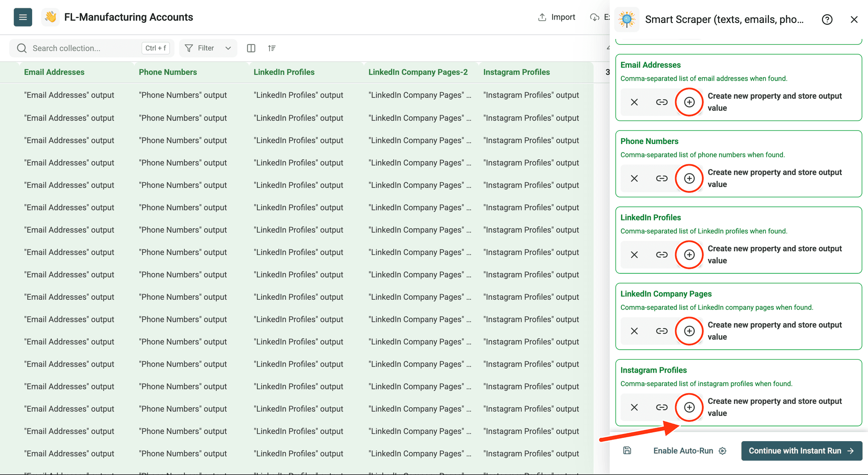
Task: Open Smart Scraper help question icon
Action: click(x=827, y=20)
